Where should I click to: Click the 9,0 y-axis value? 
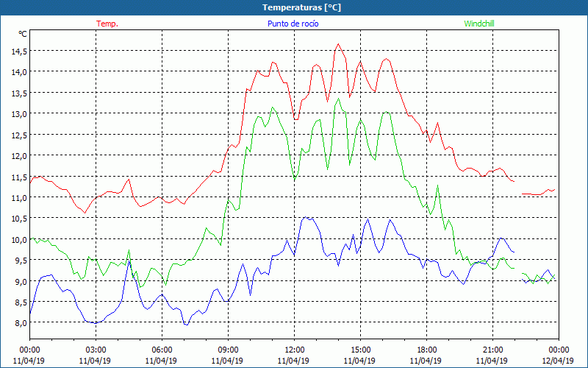coord(21,282)
